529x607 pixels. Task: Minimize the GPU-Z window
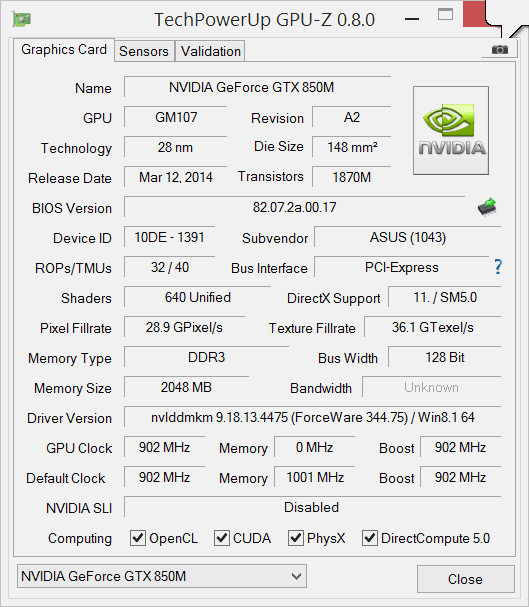(x=412, y=19)
